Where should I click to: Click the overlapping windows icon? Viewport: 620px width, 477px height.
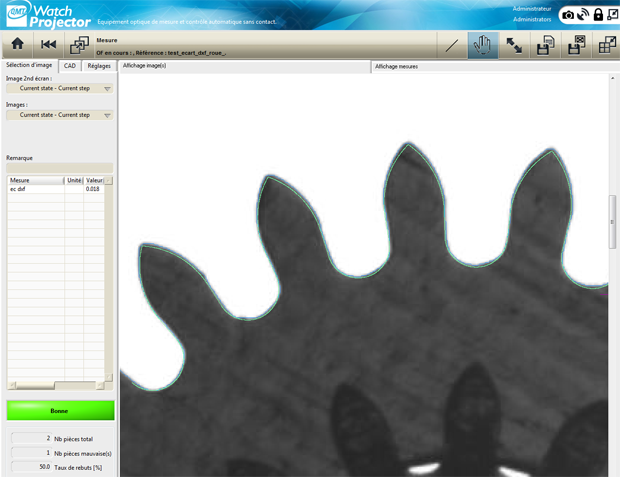[79, 45]
